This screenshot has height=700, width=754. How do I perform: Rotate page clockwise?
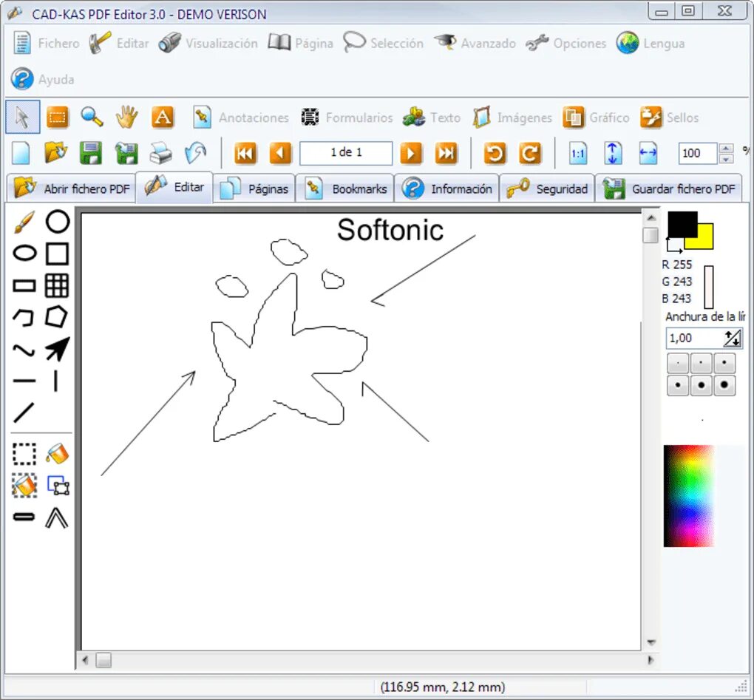tap(530, 153)
